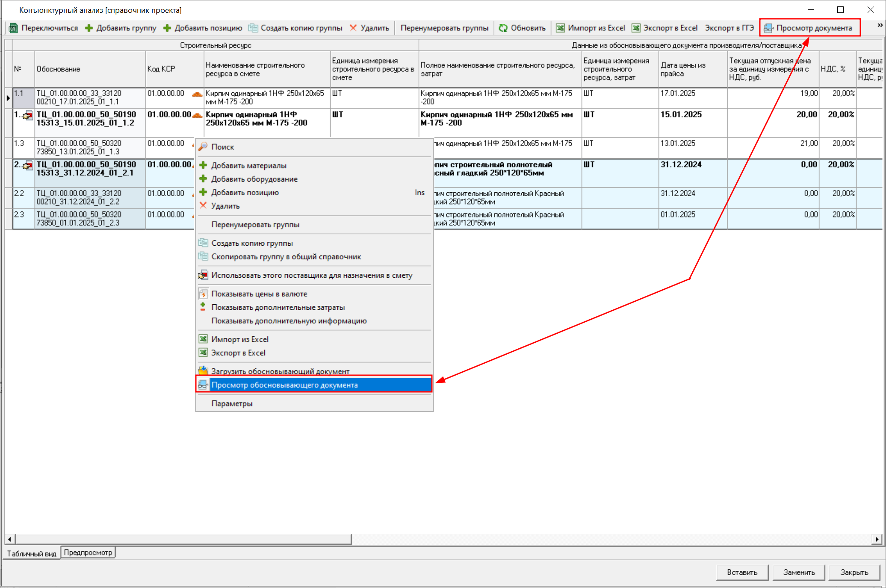
Task: Click Удалить red cross in toolbar
Action: click(353, 28)
